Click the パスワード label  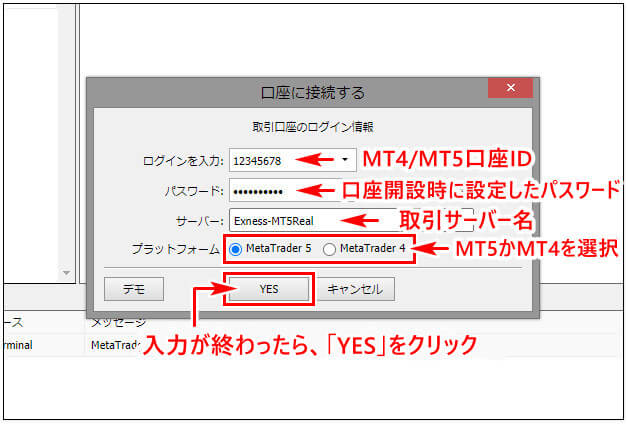194,191
